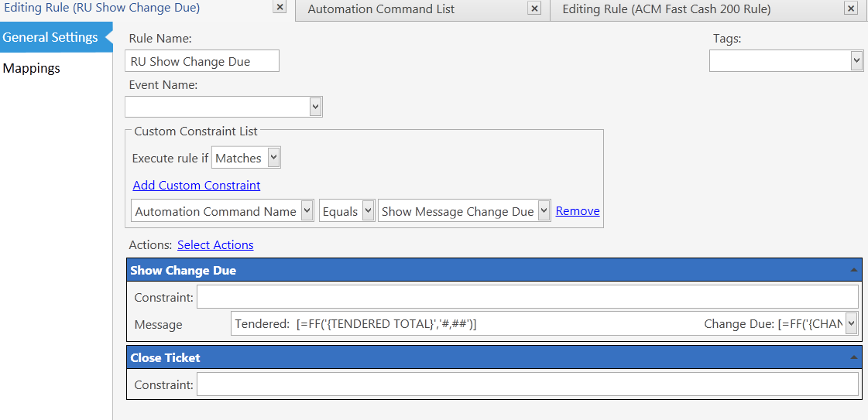Close the ACM Fast Cash 200 Rule tab
Viewport: 868px width, 420px height.
coord(851,9)
